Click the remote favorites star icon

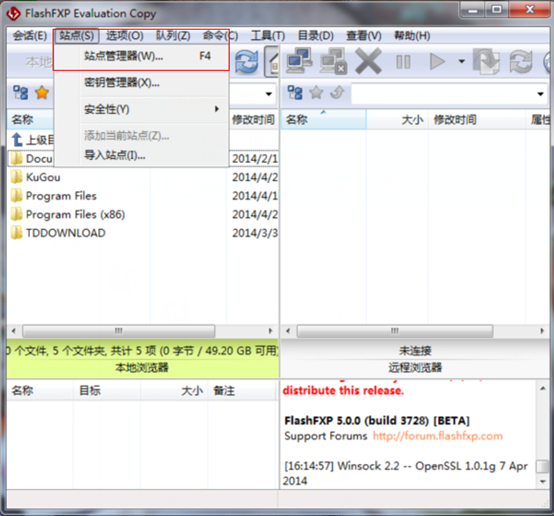pos(316,93)
